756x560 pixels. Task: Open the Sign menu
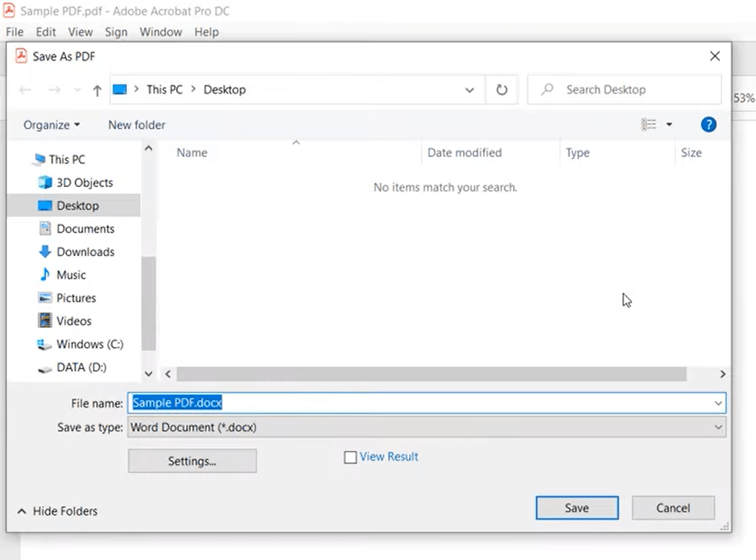pos(116,32)
